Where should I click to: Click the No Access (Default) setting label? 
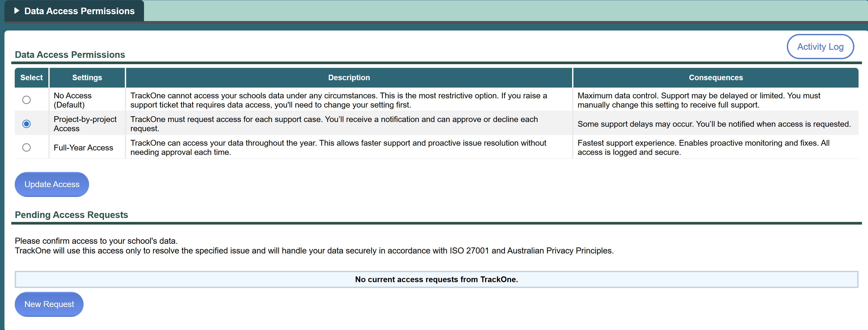coord(73,100)
